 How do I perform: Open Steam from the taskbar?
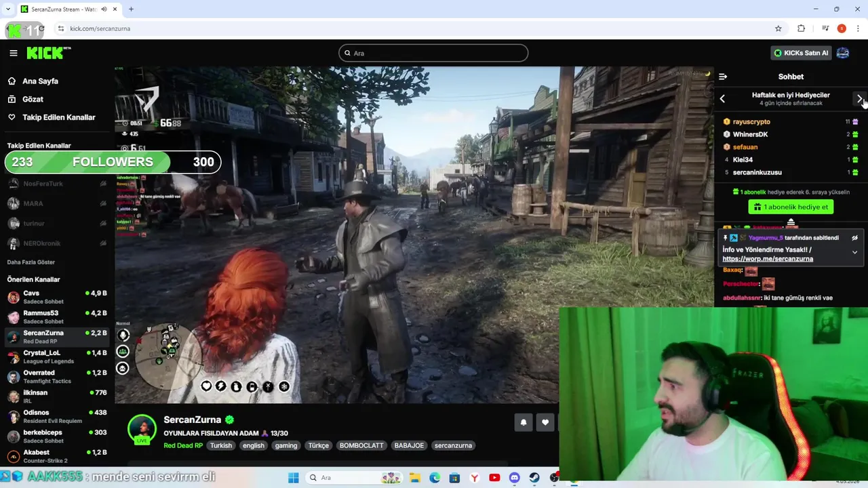point(534,478)
